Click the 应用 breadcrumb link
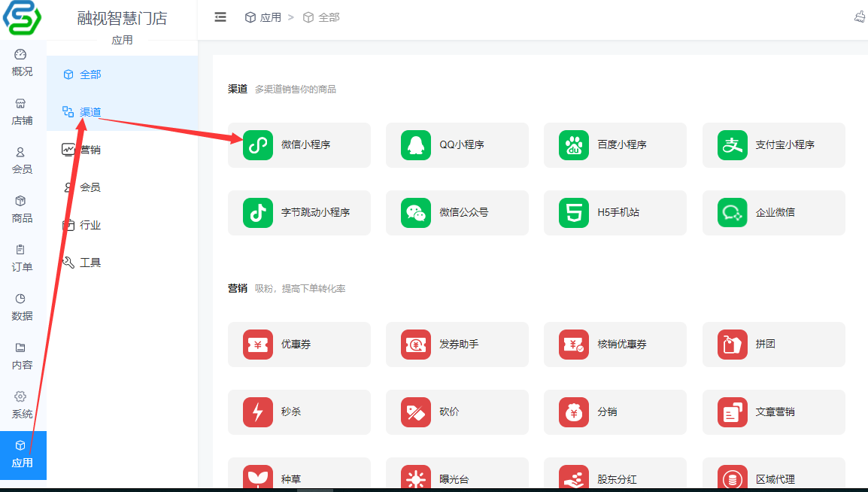Image resolution: width=868 pixels, height=492 pixels. (x=263, y=18)
